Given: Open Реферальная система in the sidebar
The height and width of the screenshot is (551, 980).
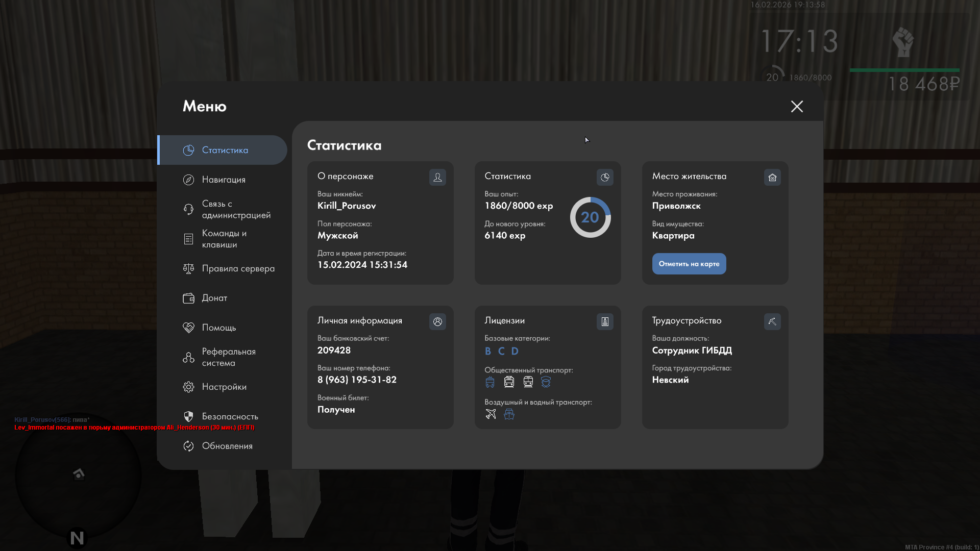Looking at the screenshot, I should pos(228,357).
